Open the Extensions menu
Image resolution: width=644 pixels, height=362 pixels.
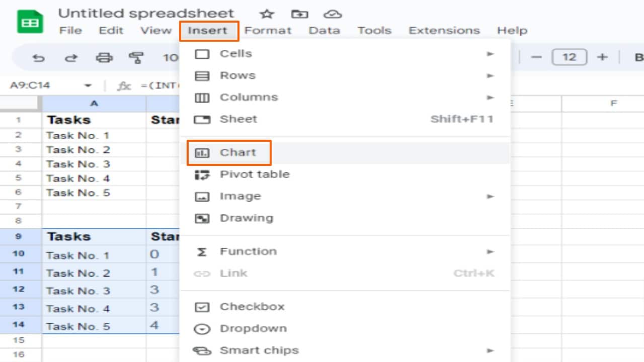coord(444,30)
